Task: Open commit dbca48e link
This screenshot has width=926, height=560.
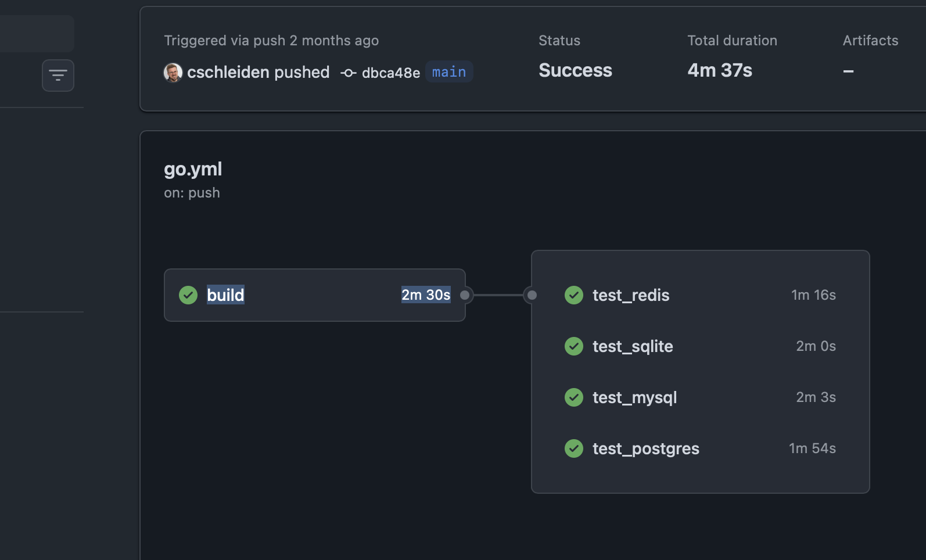Action: pos(391,73)
